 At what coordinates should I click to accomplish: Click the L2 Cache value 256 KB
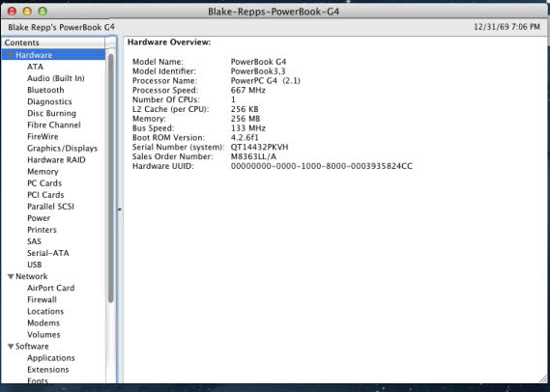coord(245,109)
